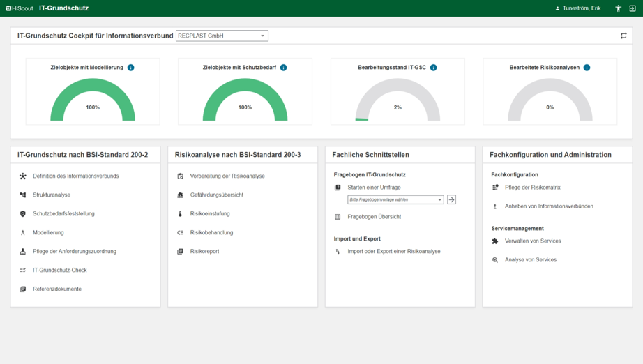
Task: Click the Strukturanalyse tree icon
Action: tap(23, 195)
